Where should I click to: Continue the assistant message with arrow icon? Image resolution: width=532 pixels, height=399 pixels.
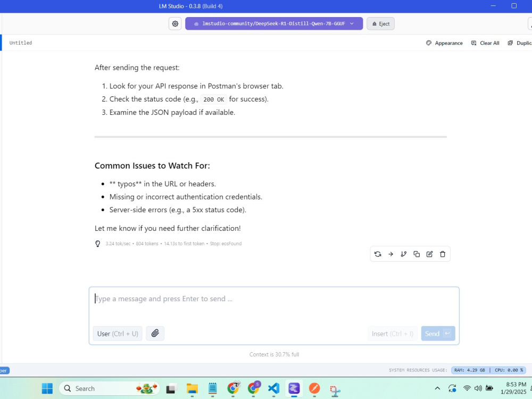pyautogui.click(x=390, y=254)
